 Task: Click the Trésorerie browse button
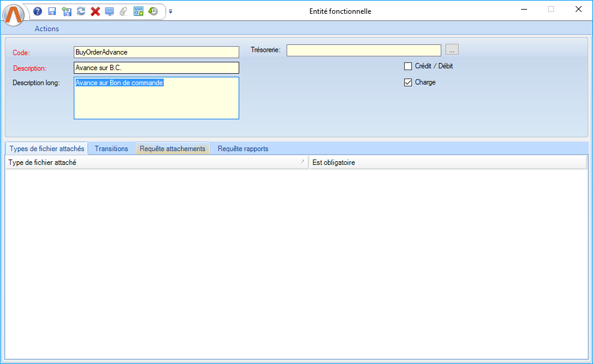tap(452, 50)
